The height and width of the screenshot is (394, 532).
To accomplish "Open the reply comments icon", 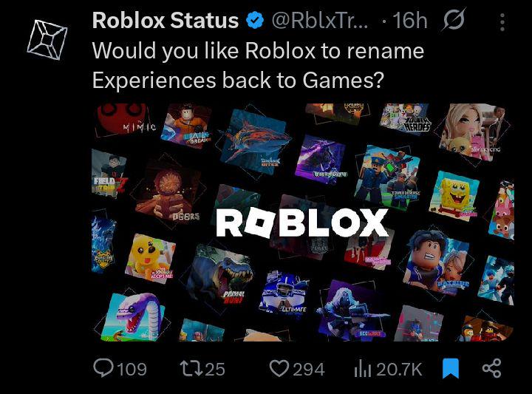I will (x=103, y=369).
